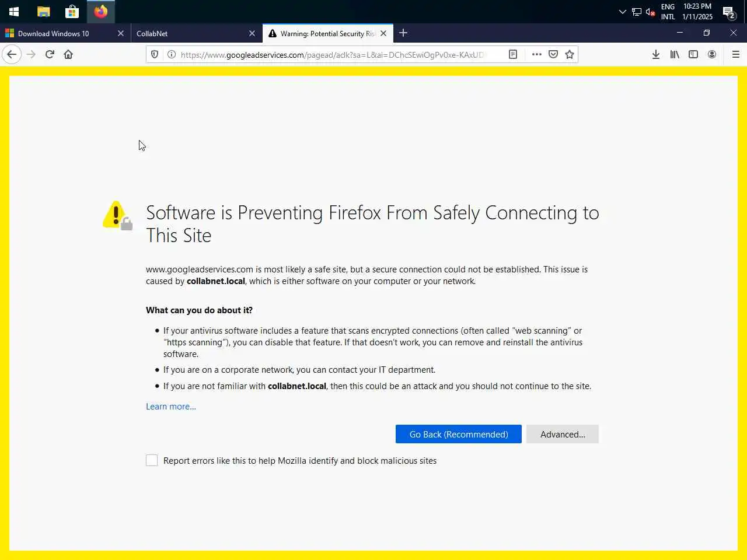Click the warning triangle lock icon
The height and width of the screenshot is (560, 747).
(117, 215)
